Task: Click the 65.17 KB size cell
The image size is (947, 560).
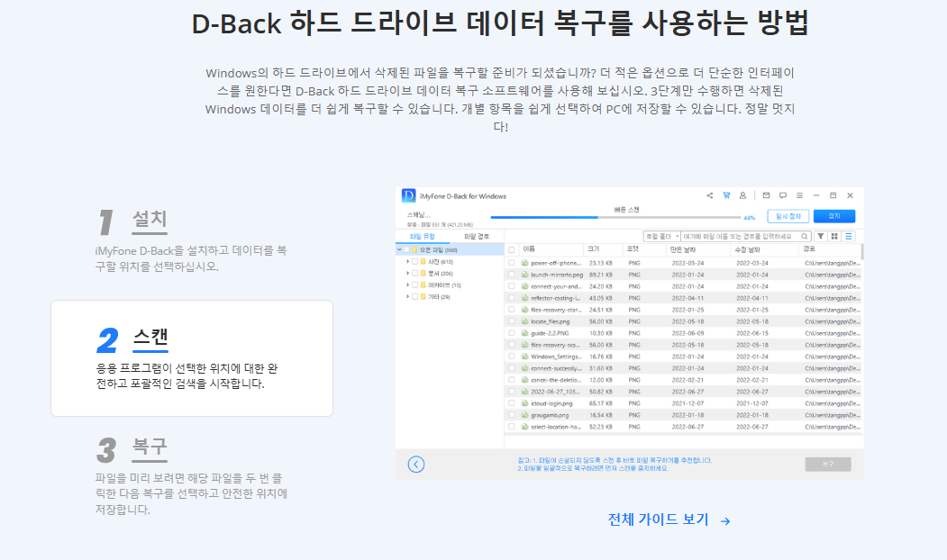Action: click(x=600, y=403)
